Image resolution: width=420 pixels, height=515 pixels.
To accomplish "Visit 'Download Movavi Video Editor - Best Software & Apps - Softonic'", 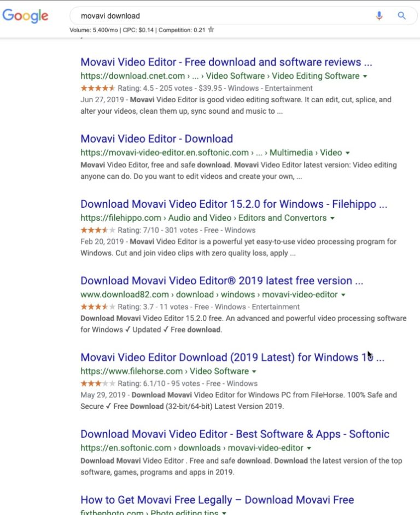I will pyautogui.click(x=235, y=434).
